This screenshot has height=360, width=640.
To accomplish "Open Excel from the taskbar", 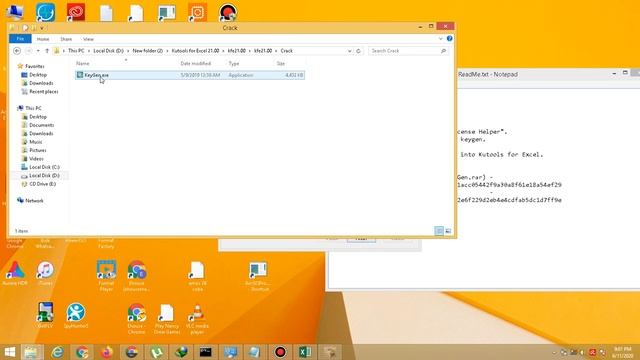I will (x=304, y=352).
